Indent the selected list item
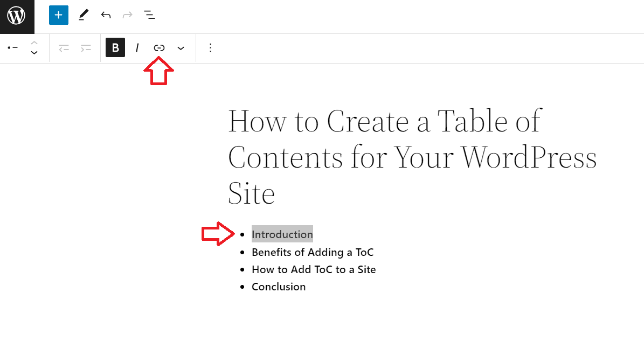 pos(86,48)
